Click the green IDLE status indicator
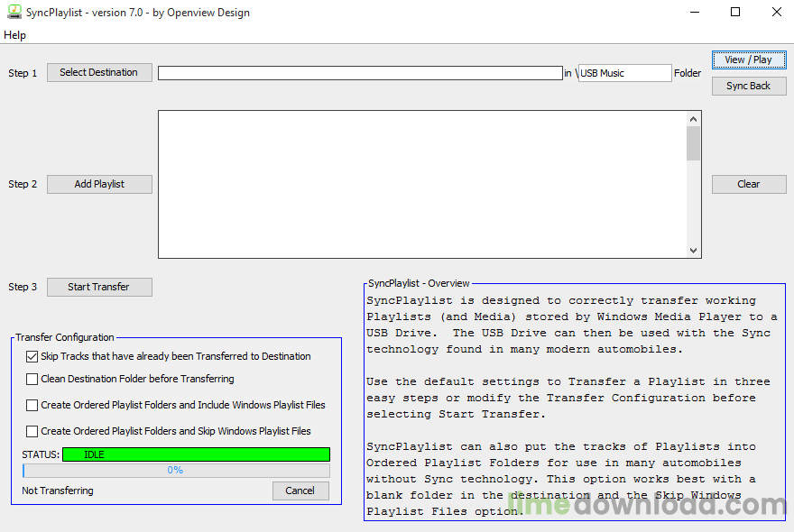The image size is (794, 532). [196, 454]
